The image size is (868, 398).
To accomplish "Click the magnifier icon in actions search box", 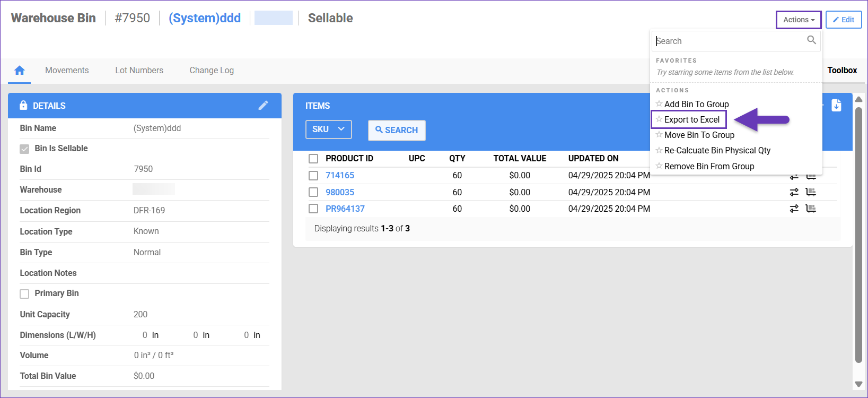I will (x=811, y=40).
